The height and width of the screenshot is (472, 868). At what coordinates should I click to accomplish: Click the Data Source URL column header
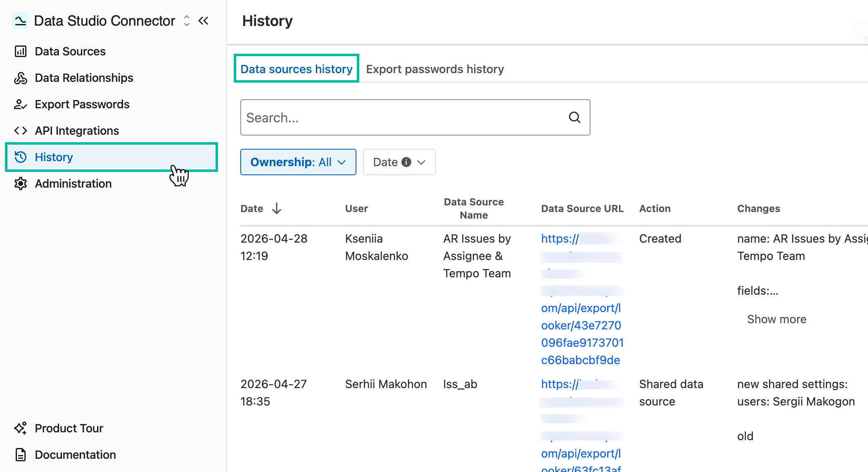click(582, 208)
